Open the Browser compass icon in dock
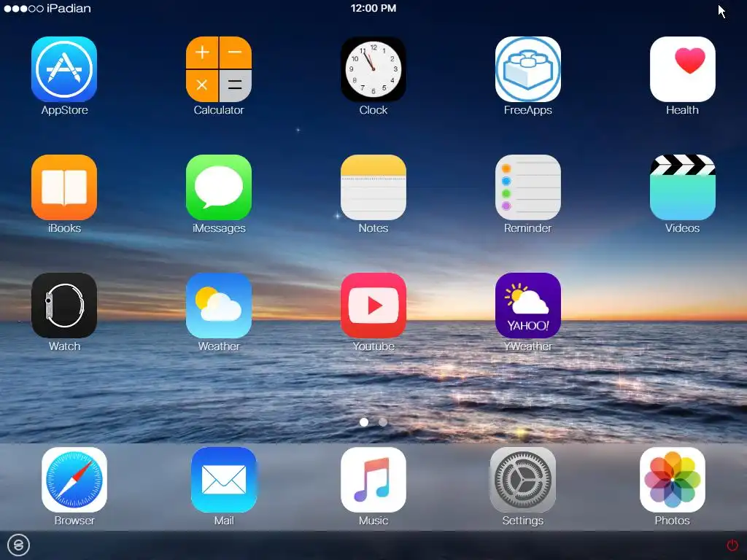This screenshot has height=560, width=747. tap(74, 480)
